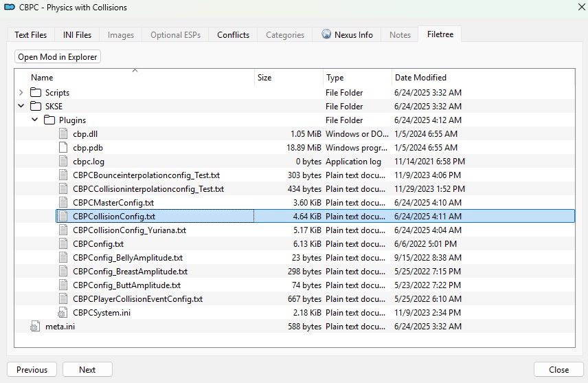Select CBPCollisionConfig_Yuriana.txt file name
The height and width of the screenshot is (383, 588).
click(x=129, y=230)
